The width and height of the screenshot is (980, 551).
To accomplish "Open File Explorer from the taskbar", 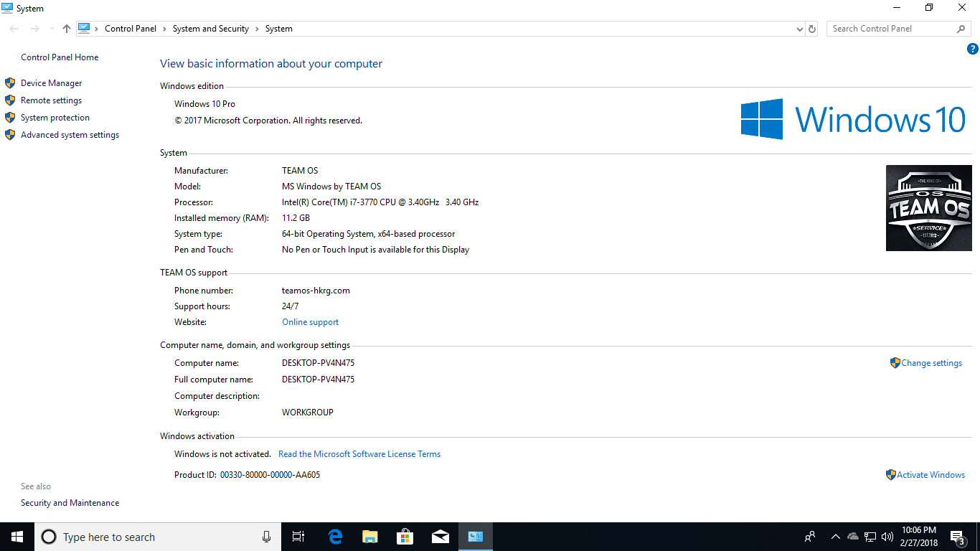I will click(x=370, y=537).
